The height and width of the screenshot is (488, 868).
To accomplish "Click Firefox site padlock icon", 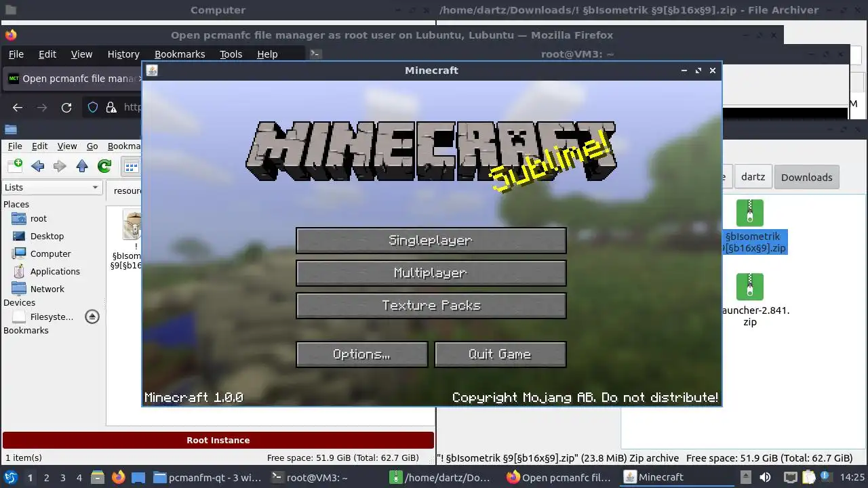I will pyautogui.click(x=112, y=107).
